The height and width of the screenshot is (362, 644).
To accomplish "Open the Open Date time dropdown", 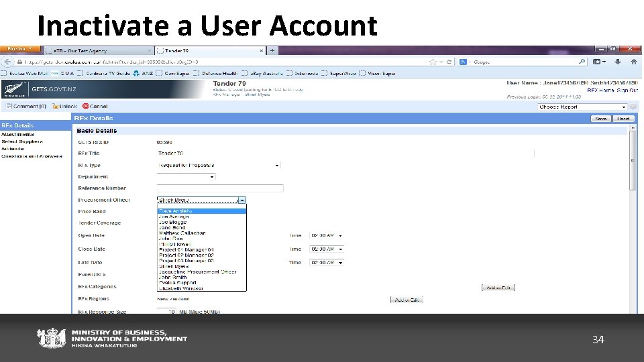I will (x=327, y=235).
